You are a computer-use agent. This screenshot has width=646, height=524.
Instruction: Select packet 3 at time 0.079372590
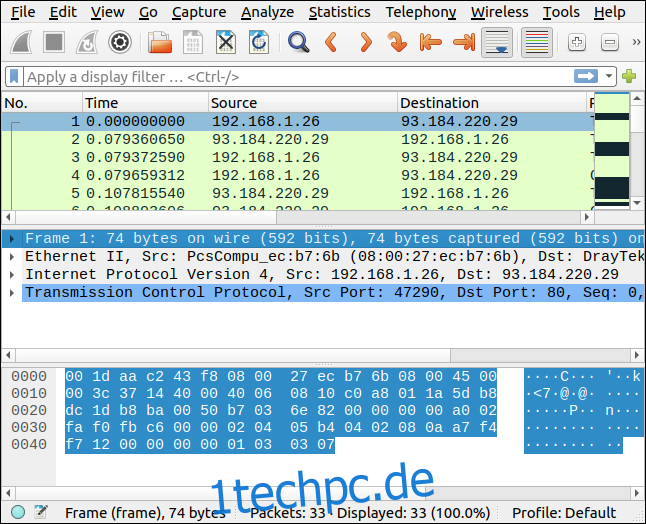click(x=297, y=157)
